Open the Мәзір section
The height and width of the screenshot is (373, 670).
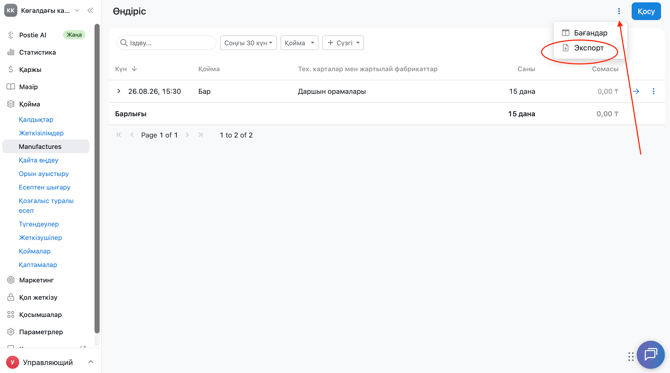[x=28, y=87]
